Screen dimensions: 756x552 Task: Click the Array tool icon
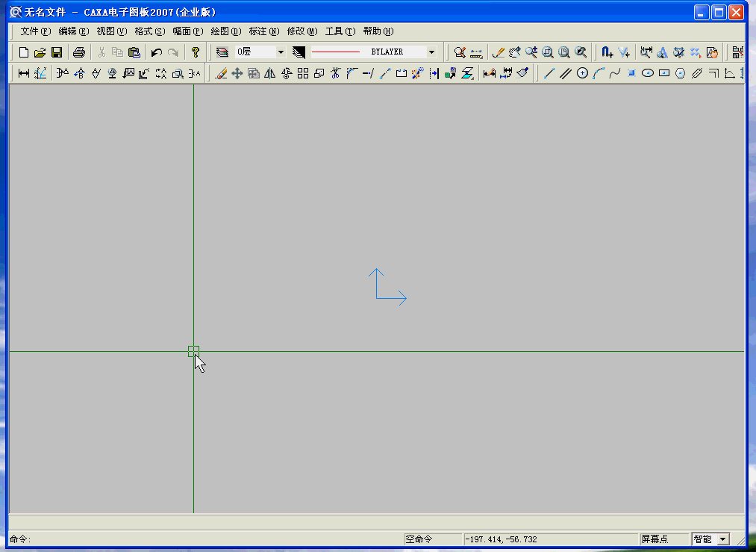[x=303, y=73]
